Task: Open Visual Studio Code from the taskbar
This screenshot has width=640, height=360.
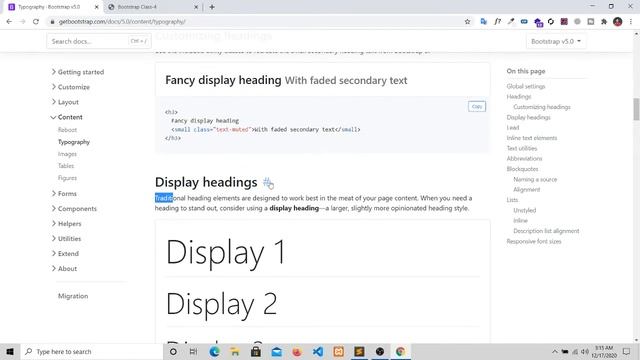Action: pyautogui.click(x=318, y=351)
